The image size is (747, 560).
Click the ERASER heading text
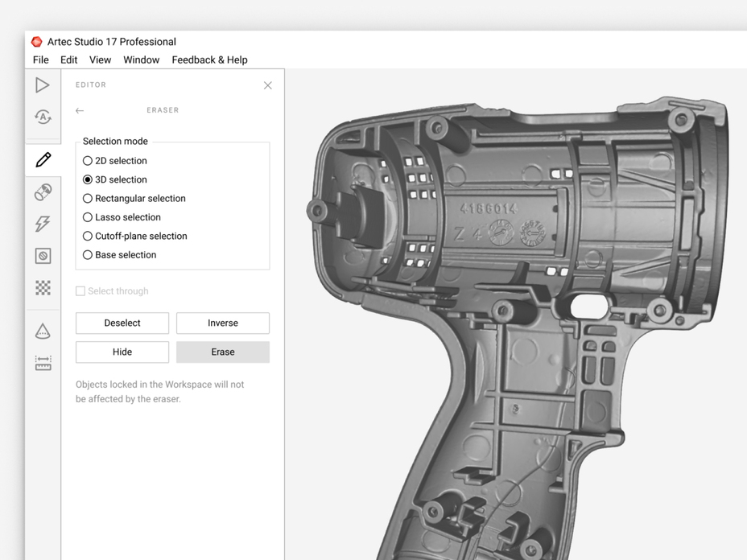coord(163,110)
